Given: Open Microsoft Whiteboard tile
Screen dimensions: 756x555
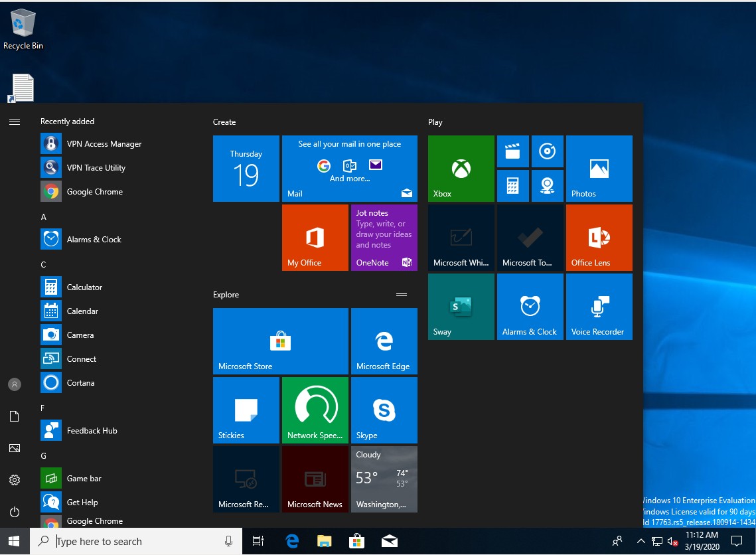Looking at the screenshot, I should coord(461,237).
